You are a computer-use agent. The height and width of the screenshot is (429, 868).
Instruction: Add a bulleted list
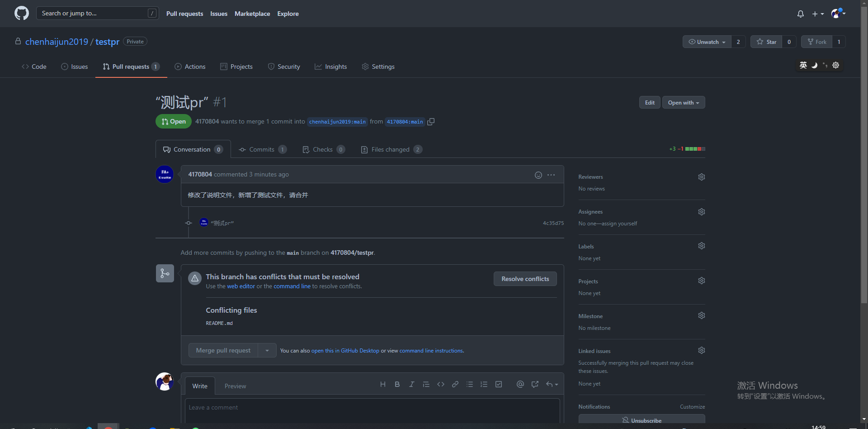470,384
